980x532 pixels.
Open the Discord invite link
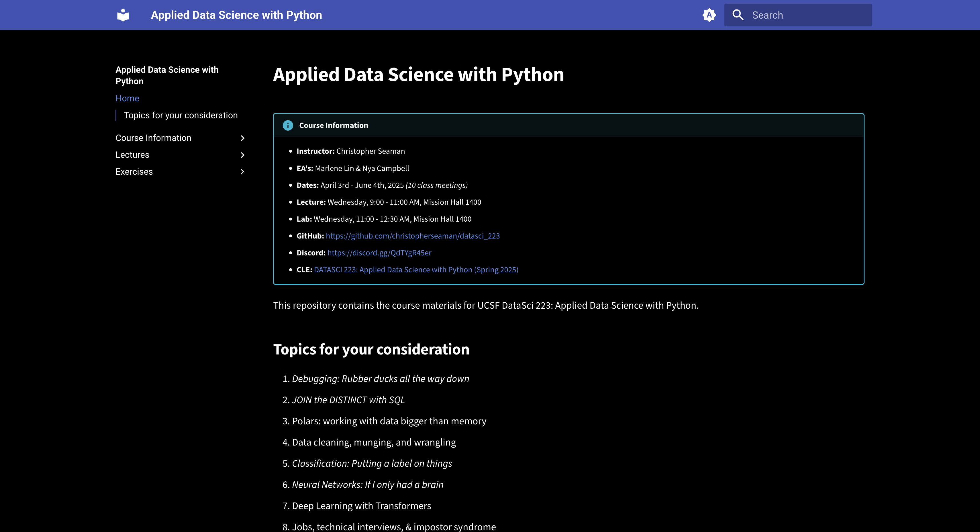point(379,253)
